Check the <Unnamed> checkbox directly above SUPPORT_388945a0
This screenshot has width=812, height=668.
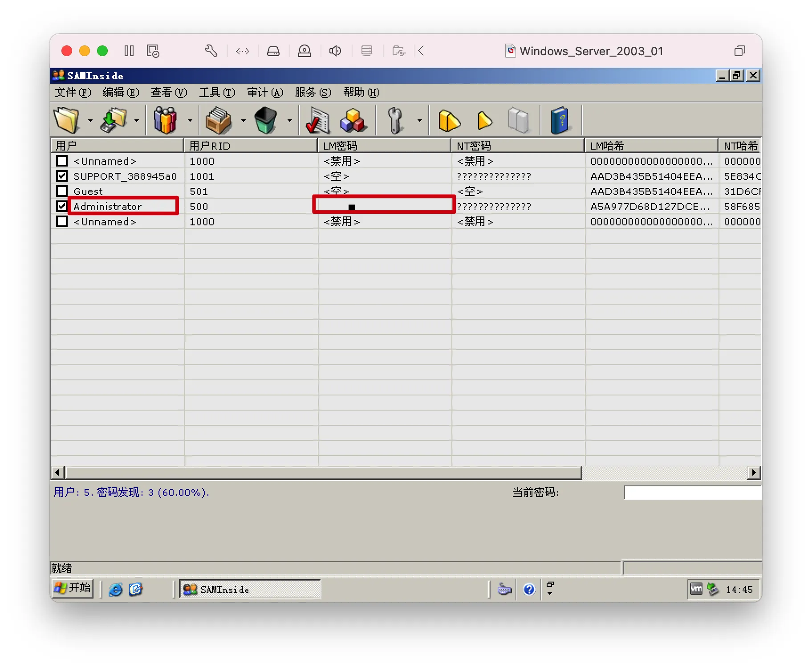62,161
